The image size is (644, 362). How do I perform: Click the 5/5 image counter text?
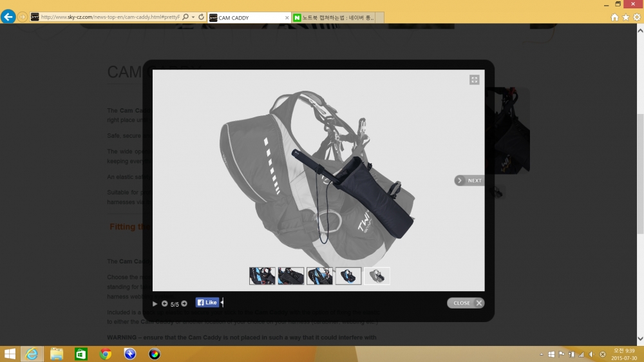(175, 304)
